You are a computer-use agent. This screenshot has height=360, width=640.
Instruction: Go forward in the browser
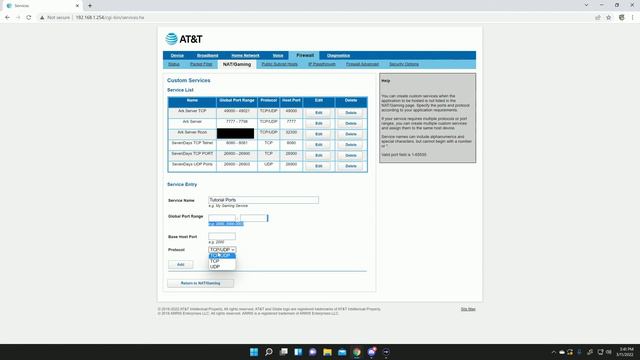(18, 18)
